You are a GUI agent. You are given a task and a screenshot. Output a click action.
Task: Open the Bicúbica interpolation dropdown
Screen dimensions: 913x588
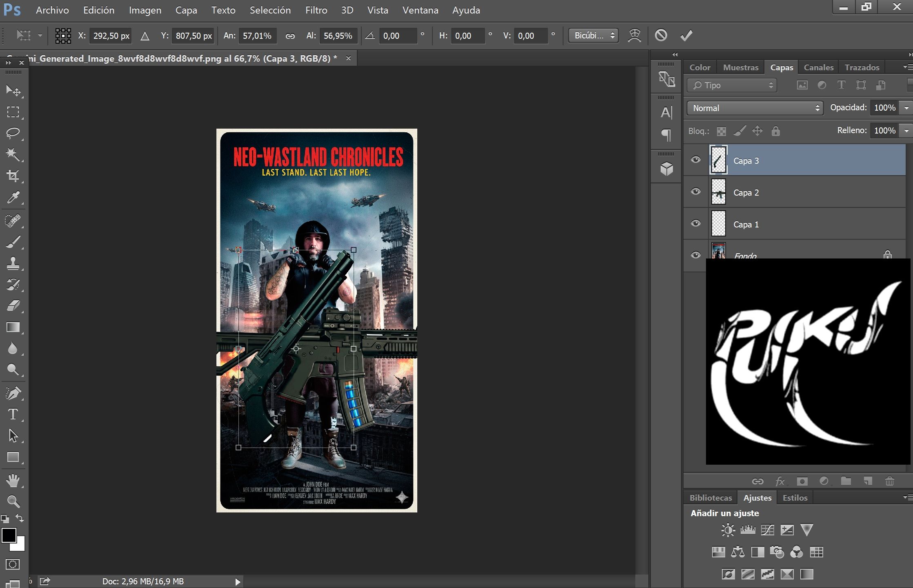[x=593, y=36]
